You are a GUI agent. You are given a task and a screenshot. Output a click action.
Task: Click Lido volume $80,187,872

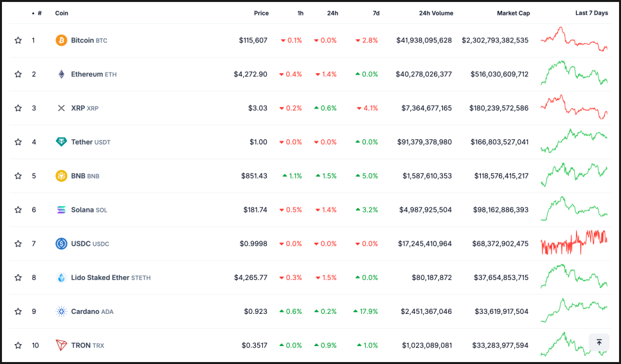[432, 278]
